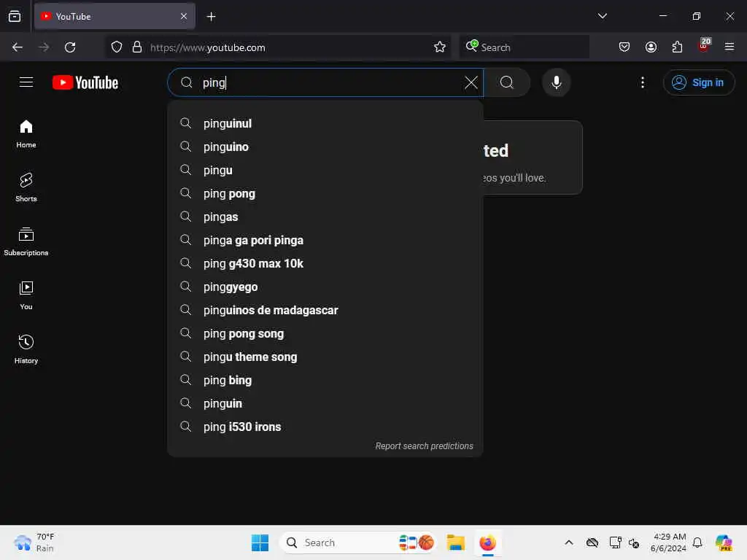Choose 'ping i530 irons' suggestion
This screenshot has height=560, width=747.
tap(325, 427)
